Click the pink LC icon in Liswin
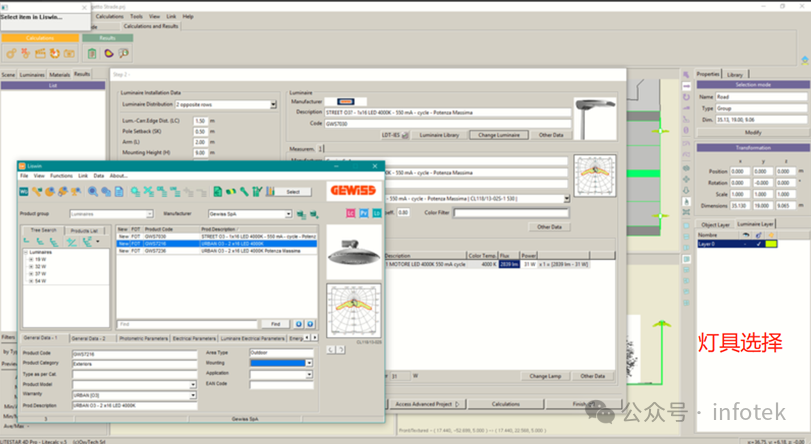This screenshot has height=444, width=811. [351, 213]
